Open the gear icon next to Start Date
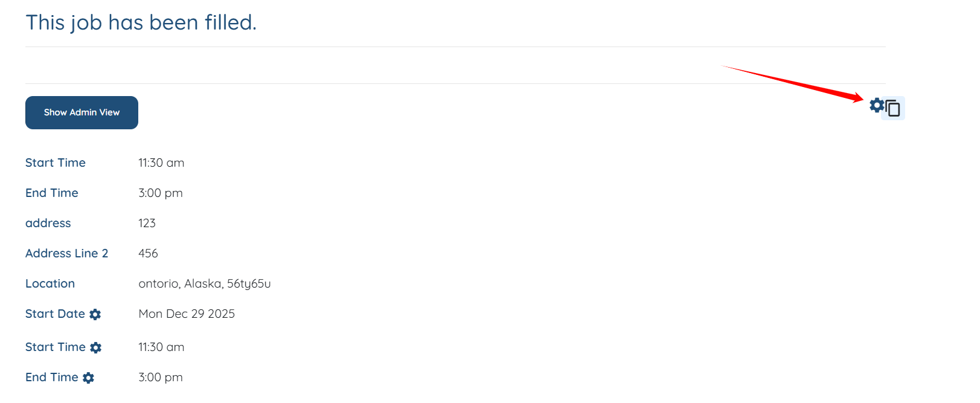 click(x=95, y=314)
